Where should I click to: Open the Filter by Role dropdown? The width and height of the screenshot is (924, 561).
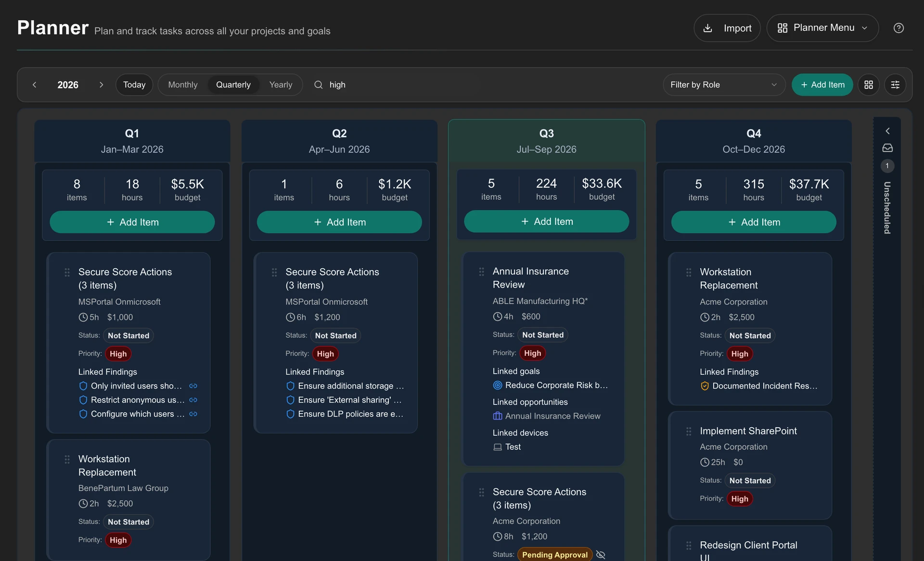point(724,85)
